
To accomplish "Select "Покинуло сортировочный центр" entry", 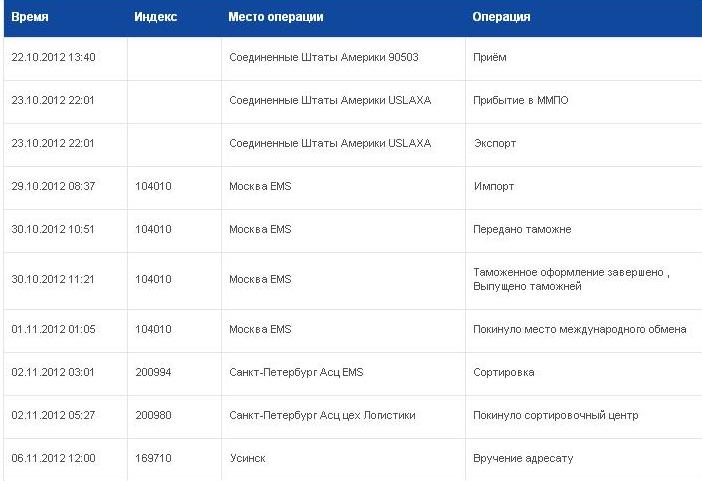I will (555, 415).
